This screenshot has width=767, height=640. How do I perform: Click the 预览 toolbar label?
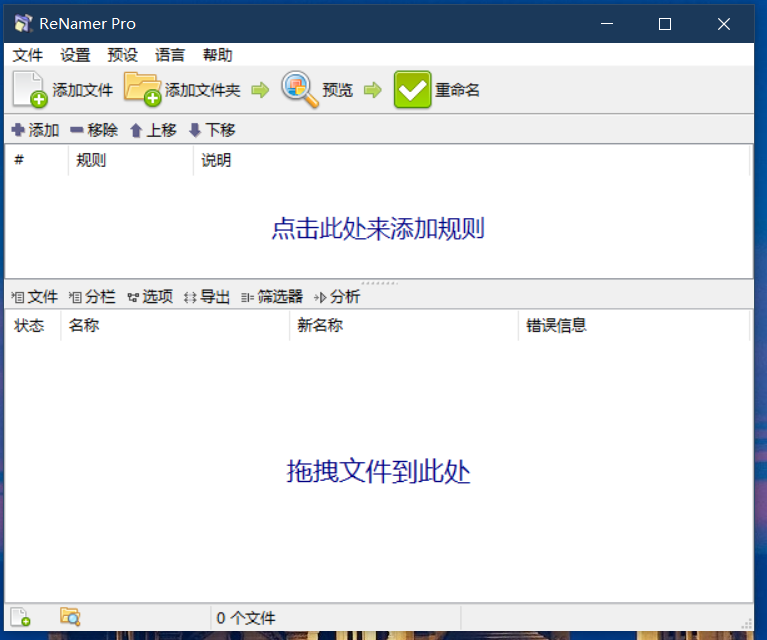(x=338, y=90)
